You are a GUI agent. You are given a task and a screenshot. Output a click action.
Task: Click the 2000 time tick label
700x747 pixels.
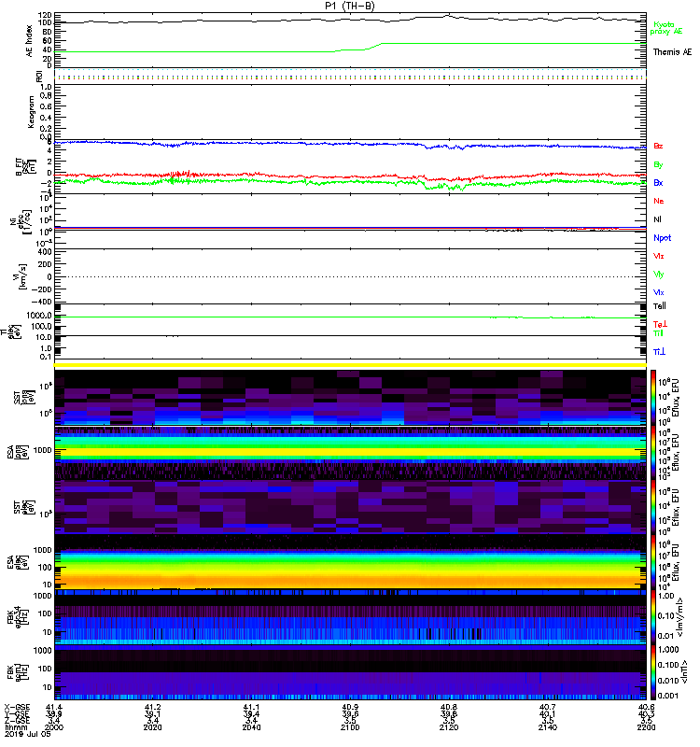point(54,727)
